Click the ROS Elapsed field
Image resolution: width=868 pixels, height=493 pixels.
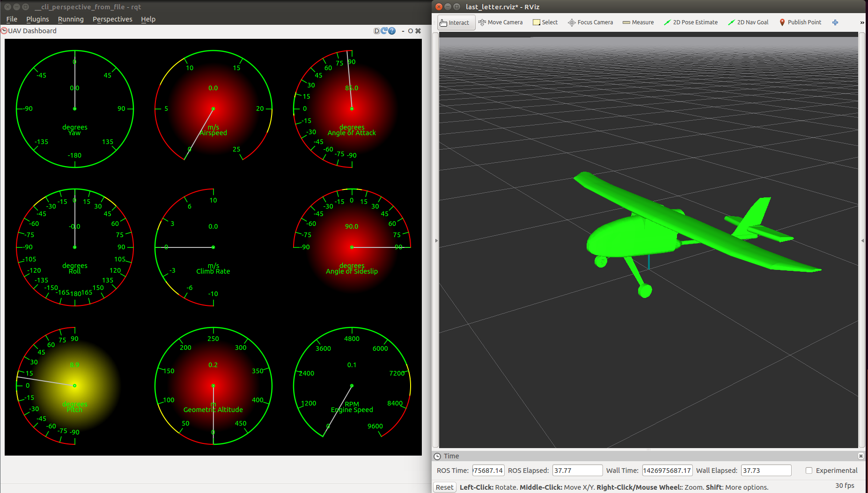tap(577, 471)
